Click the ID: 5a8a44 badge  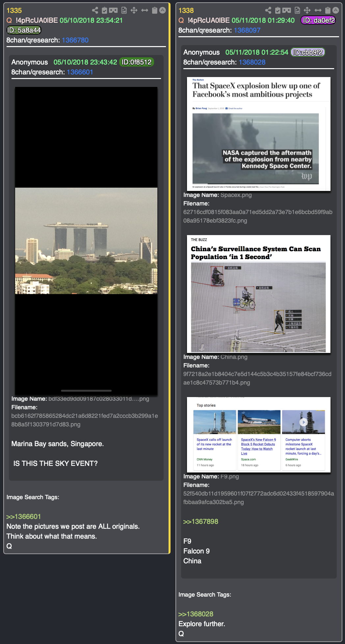pos(24,30)
